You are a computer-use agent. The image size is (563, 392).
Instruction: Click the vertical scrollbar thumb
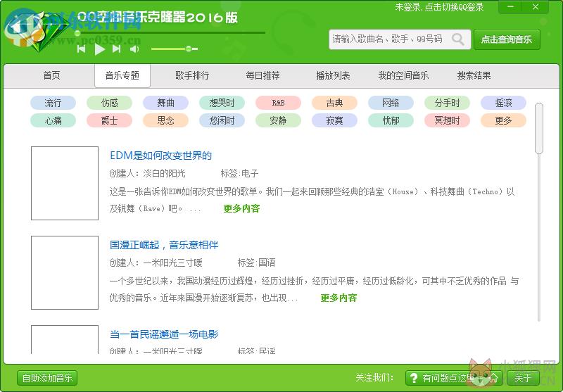pyautogui.click(x=539, y=129)
